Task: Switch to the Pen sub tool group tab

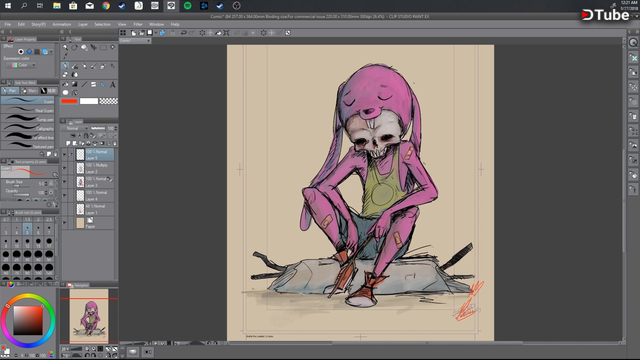Action: [10, 91]
